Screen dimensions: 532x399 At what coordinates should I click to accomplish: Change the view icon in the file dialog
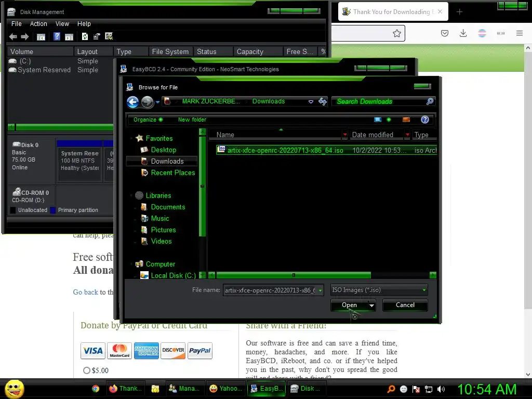tap(378, 119)
